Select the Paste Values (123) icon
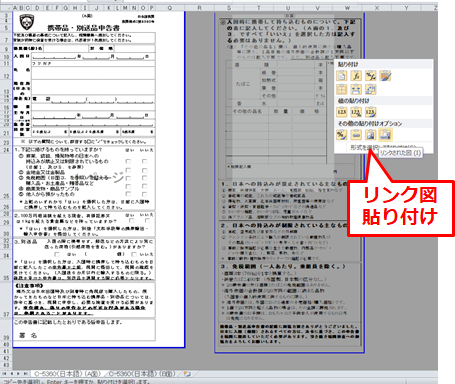The image size is (455, 384). 342,112
